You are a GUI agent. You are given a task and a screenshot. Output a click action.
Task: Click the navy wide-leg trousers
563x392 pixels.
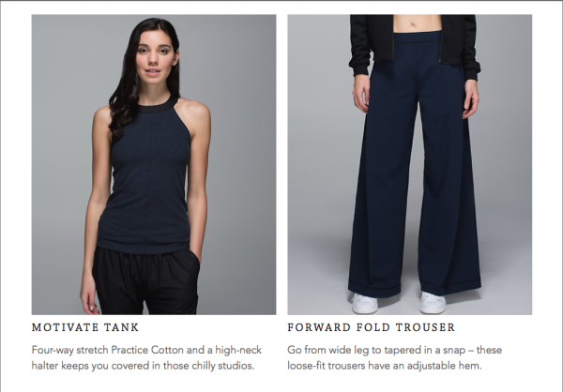(x=413, y=163)
